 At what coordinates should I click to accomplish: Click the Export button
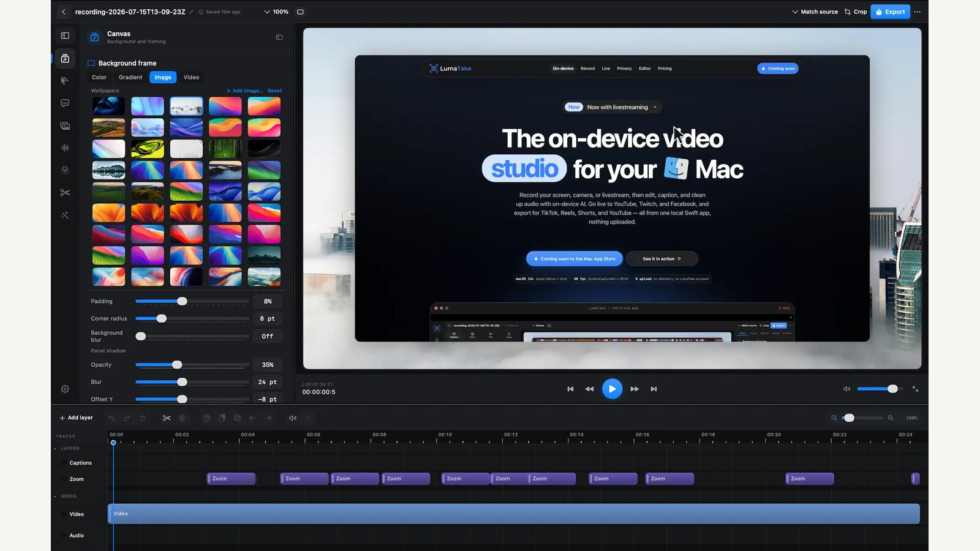click(x=890, y=12)
